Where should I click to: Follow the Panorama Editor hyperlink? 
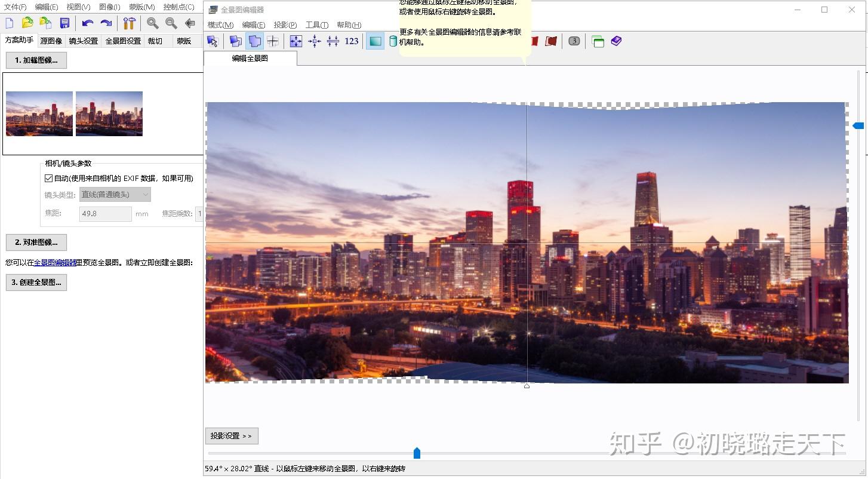point(56,262)
